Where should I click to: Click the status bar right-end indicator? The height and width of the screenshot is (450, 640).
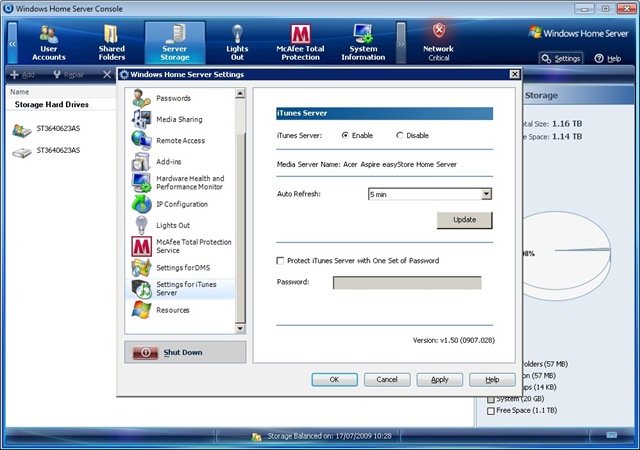[611, 435]
